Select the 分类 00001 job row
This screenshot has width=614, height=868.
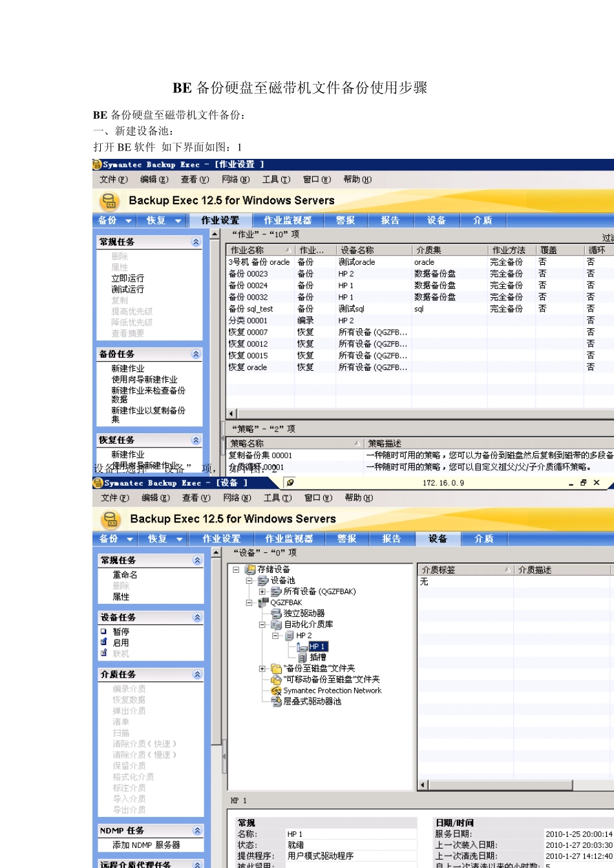pos(419,320)
